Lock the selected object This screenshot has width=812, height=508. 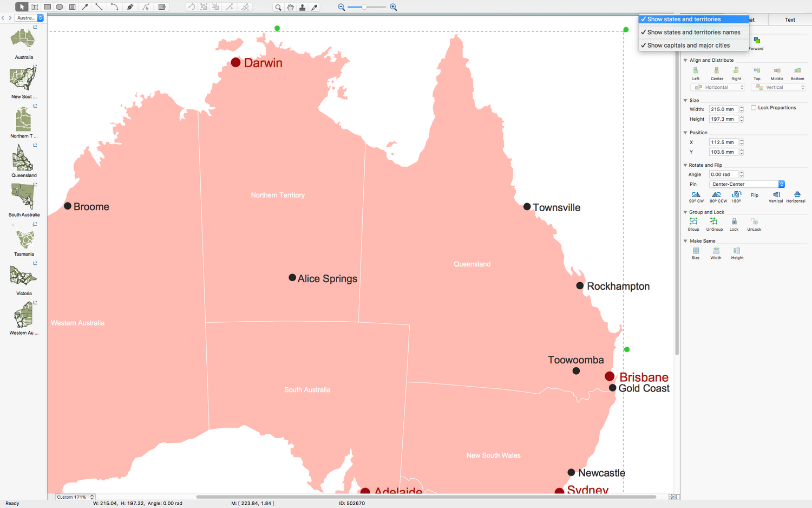pos(734,224)
